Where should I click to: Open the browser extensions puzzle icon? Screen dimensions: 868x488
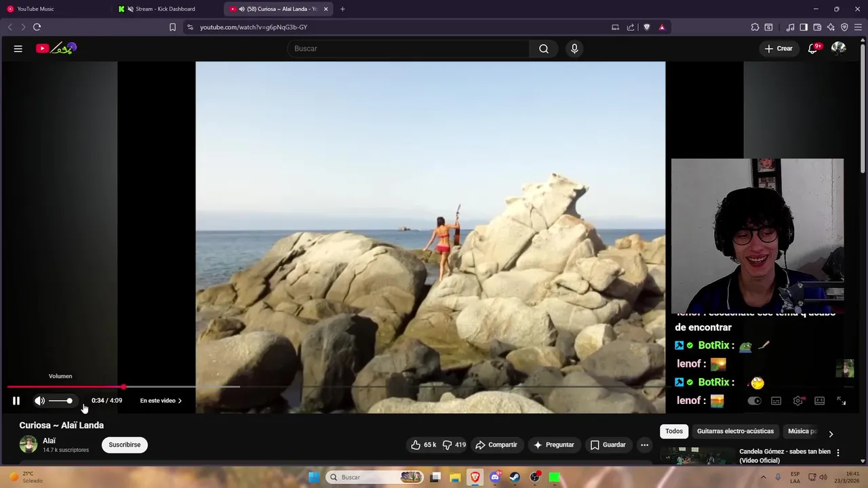coord(755,27)
